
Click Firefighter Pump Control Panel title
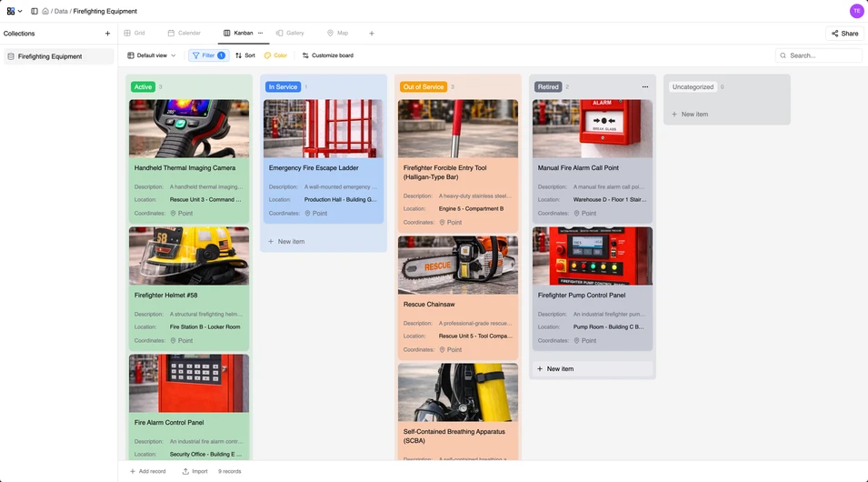point(582,296)
